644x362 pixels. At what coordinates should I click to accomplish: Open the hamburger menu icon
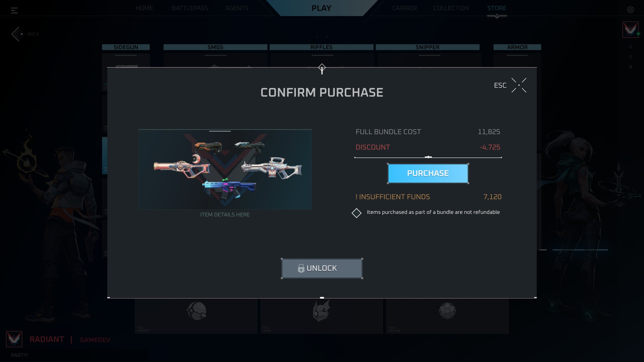tap(14, 10)
